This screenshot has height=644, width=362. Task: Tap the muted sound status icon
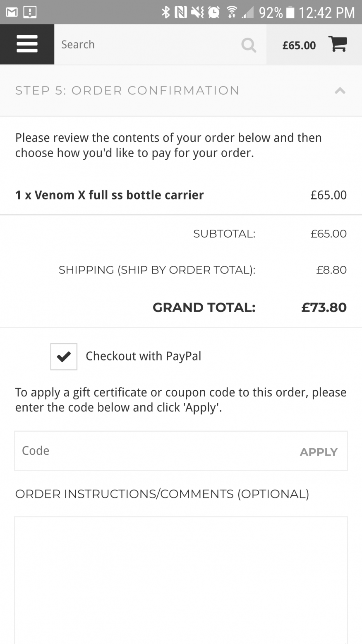197,12
